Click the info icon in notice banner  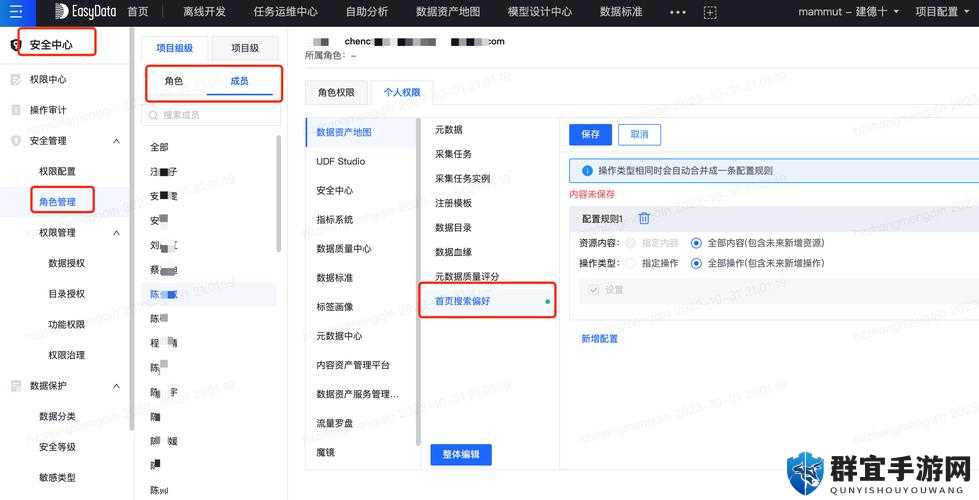(x=587, y=170)
